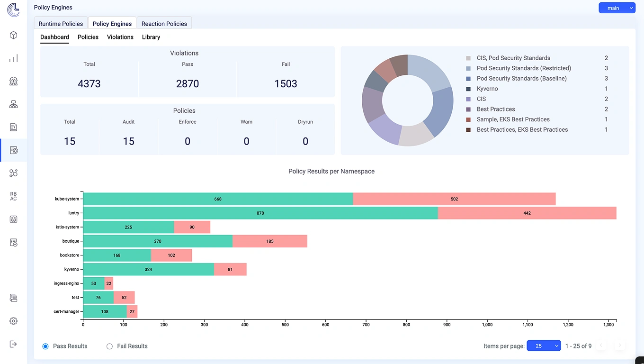Click the Fail violations value 1503
Screen dimensions: 644x364
(x=286, y=84)
